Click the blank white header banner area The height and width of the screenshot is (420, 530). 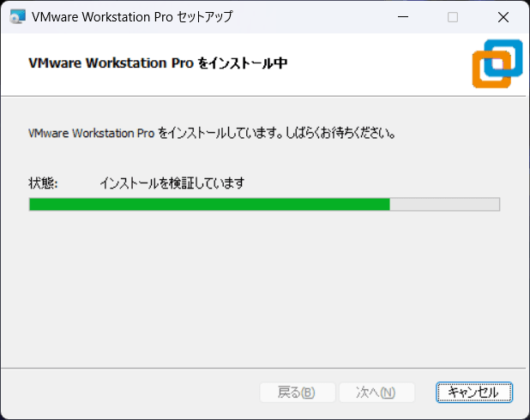372,64
